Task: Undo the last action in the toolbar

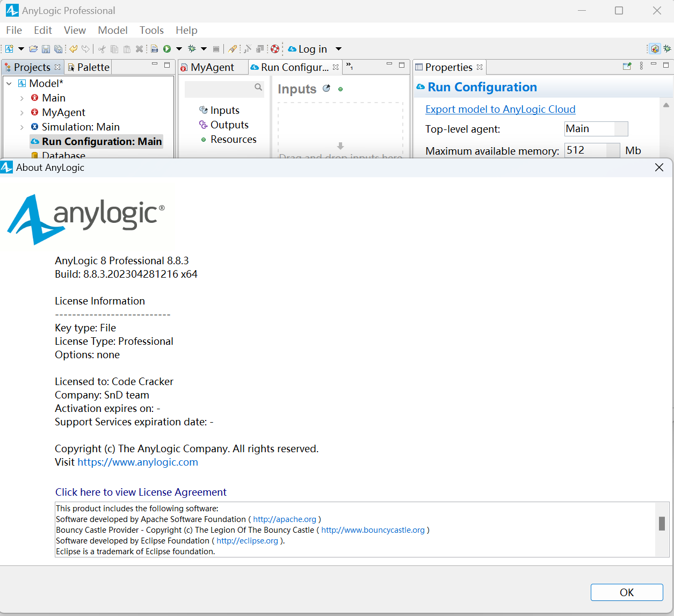Action: click(74, 49)
